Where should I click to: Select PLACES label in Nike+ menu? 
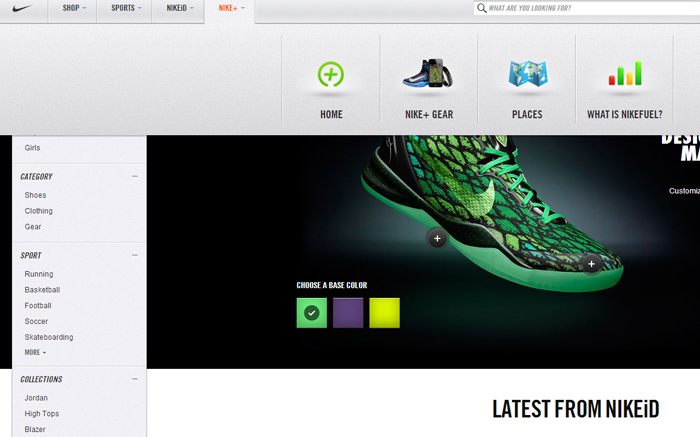coord(527,114)
